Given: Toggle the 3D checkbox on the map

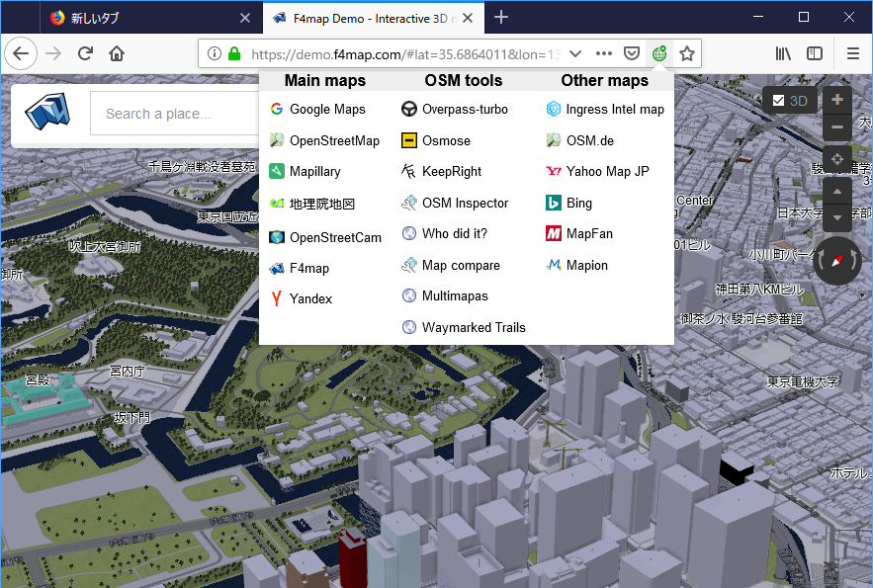Looking at the screenshot, I should click(x=778, y=101).
